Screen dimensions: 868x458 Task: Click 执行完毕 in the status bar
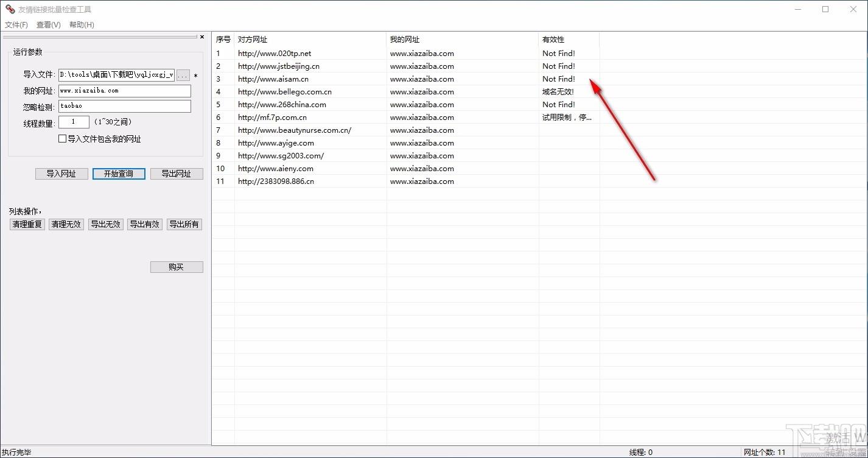click(x=16, y=453)
